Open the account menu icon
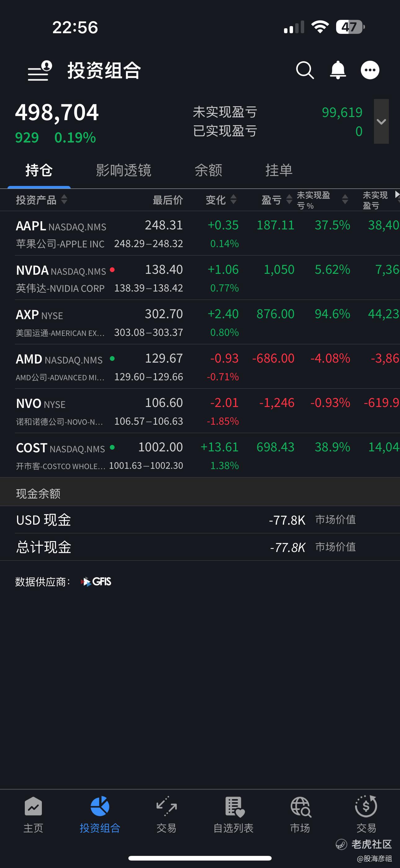This screenshot has height=868, width=400. tap(40, 70)
